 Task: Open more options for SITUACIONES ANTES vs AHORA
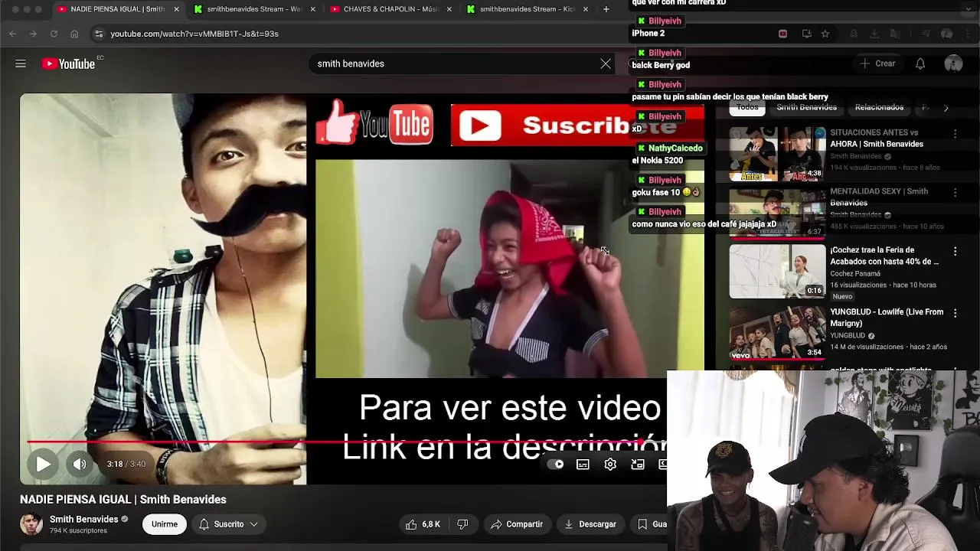point(955,134)
